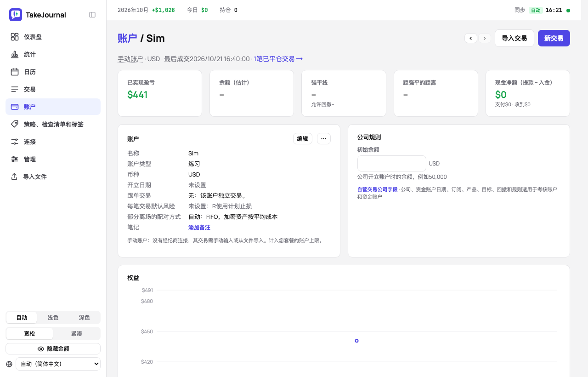
Task: Open 交易 trades list icon
Action: 15,89
